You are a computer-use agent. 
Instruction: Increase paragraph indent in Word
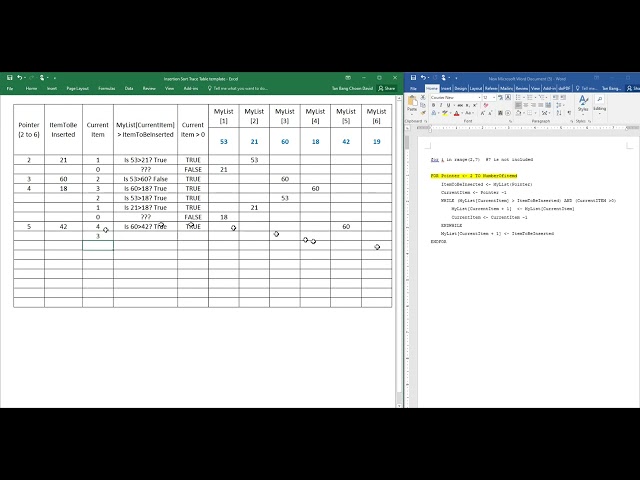563,98
